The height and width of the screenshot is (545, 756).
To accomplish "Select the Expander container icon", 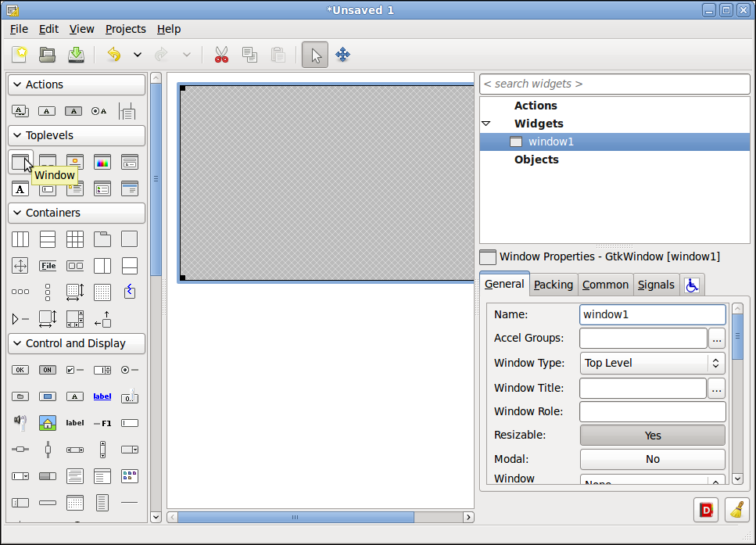I will (20, 319).
